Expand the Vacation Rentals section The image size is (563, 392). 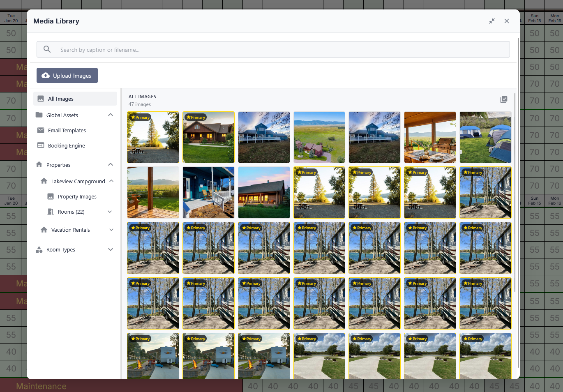pos(111,230)
